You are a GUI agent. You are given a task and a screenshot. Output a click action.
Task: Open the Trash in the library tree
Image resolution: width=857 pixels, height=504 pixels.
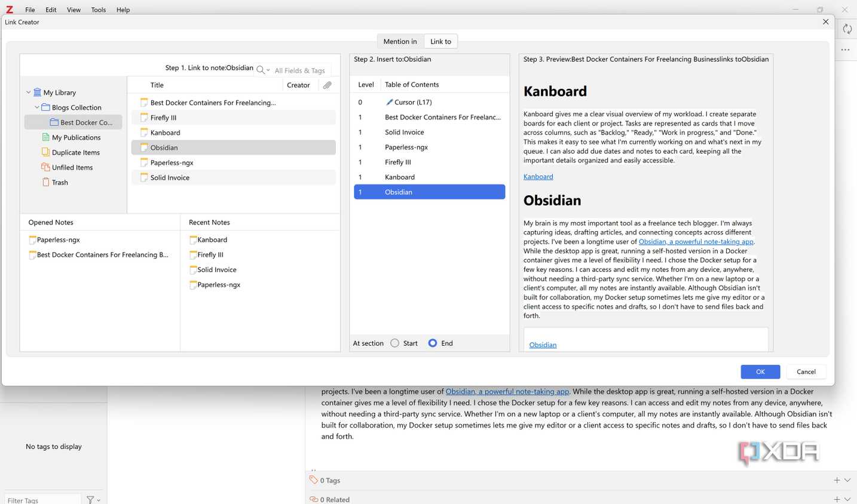coord(59,182)
